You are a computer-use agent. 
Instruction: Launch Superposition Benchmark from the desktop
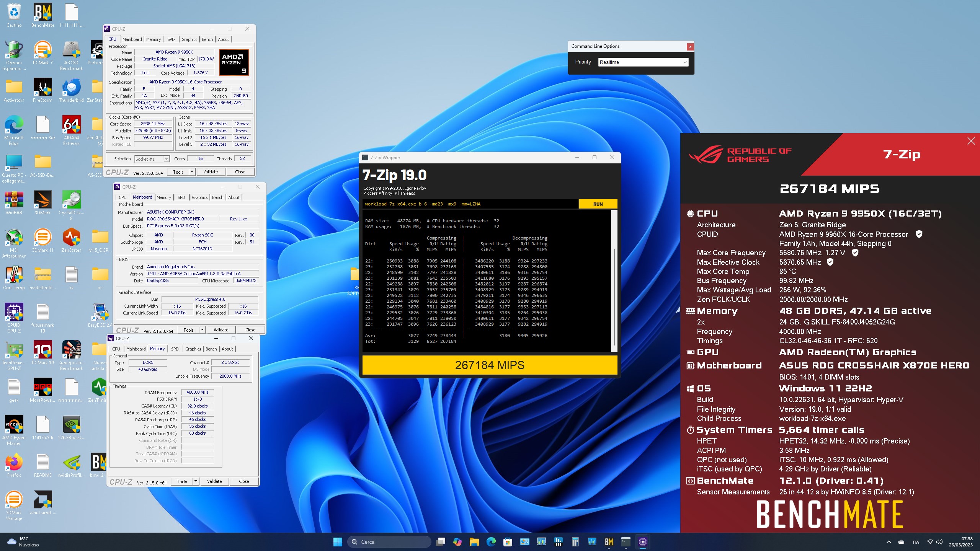(71, 355)
